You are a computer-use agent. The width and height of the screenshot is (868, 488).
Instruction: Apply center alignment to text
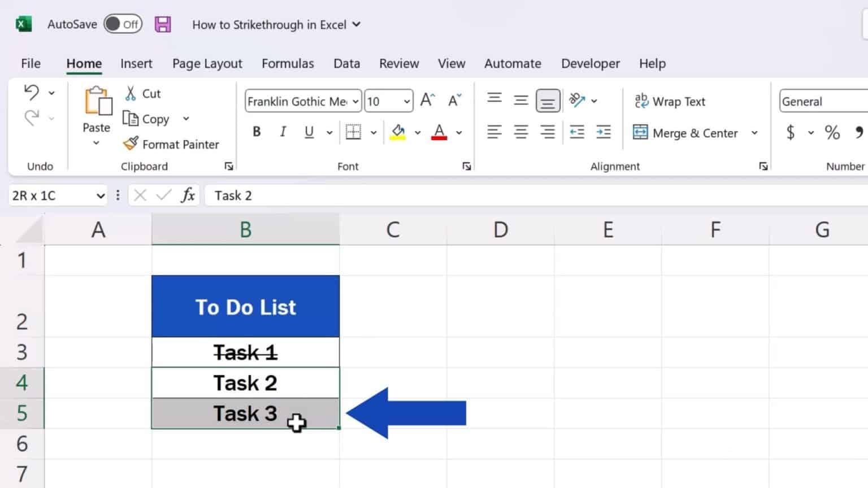[x=520, y=132]
